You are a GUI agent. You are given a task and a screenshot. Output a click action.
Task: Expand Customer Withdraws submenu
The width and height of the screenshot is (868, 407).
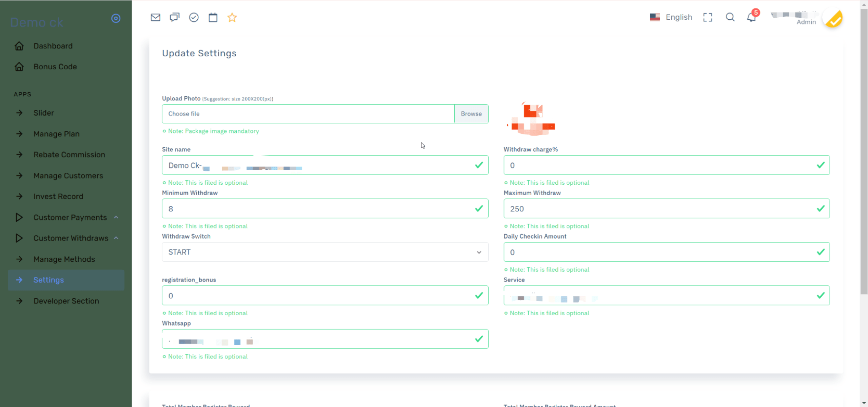71,238
